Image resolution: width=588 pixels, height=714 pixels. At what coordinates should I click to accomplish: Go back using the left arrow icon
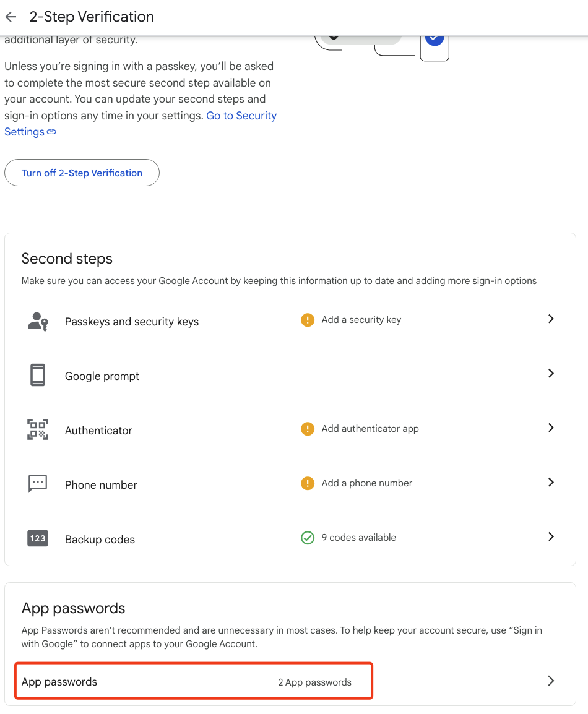click(x=11, y=17)
